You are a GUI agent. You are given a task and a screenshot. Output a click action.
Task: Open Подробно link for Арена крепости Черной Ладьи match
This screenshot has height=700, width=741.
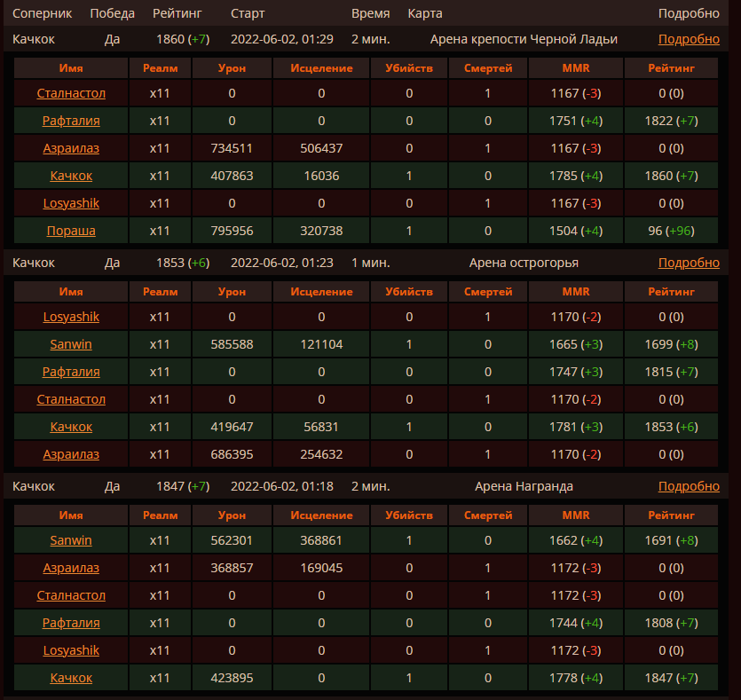(689, 39)
